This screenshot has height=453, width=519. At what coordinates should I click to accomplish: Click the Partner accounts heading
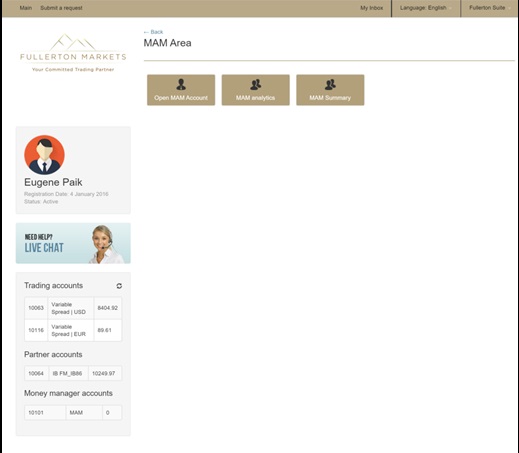point(53,354)
